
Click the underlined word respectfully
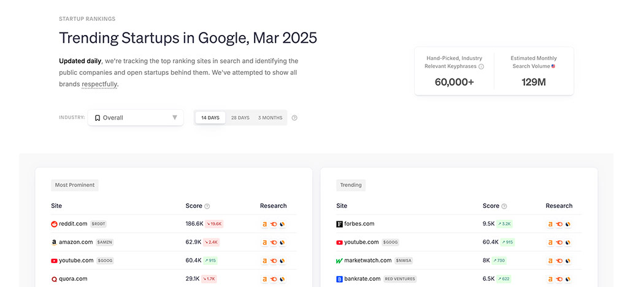pyautogui.click(x=100, y=85)
